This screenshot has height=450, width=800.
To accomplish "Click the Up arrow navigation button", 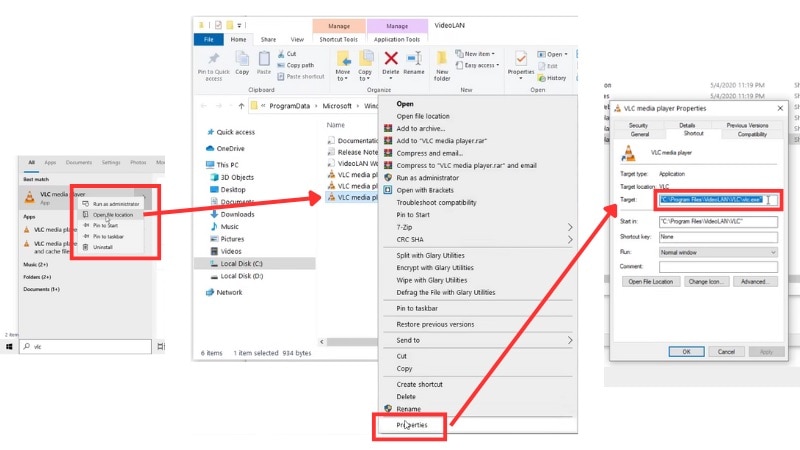I will click(x=241, y=106).
